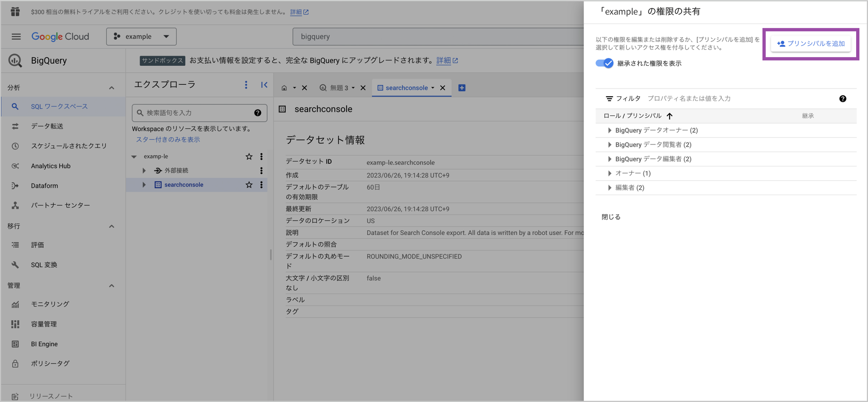Click the filter help icon
The image size is (868, 402).
pos(843,99)
